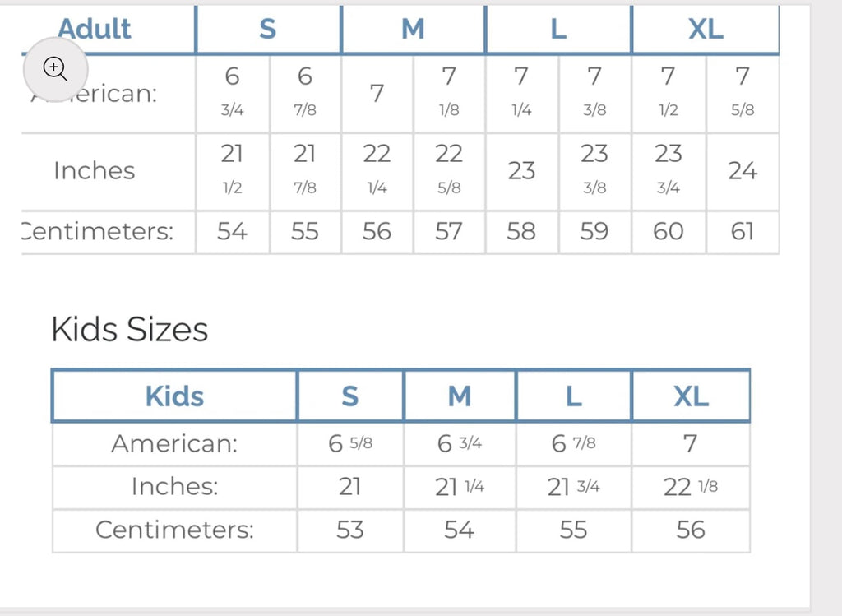Select the 61 centimeters cell in Adult table
The width and height of the screenshot is (842, 616).
[742, 232]
